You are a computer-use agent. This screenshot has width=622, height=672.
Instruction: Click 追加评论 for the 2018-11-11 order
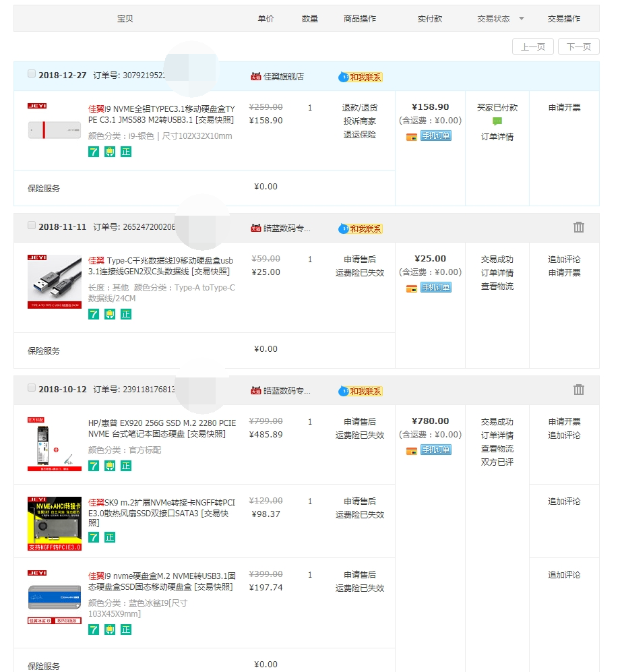click(x=564, y=259)
